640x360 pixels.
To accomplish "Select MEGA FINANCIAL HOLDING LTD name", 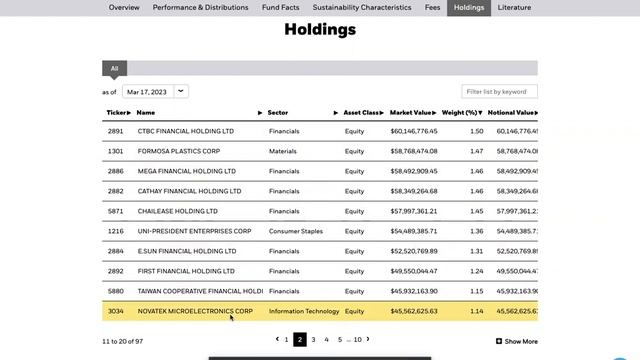I will pyautogui.click(x=187, y=171).
